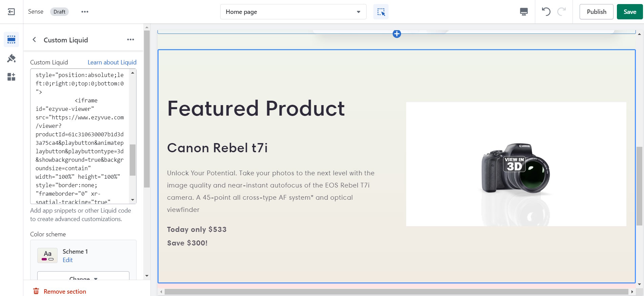Click the Draft status badge

59,12
